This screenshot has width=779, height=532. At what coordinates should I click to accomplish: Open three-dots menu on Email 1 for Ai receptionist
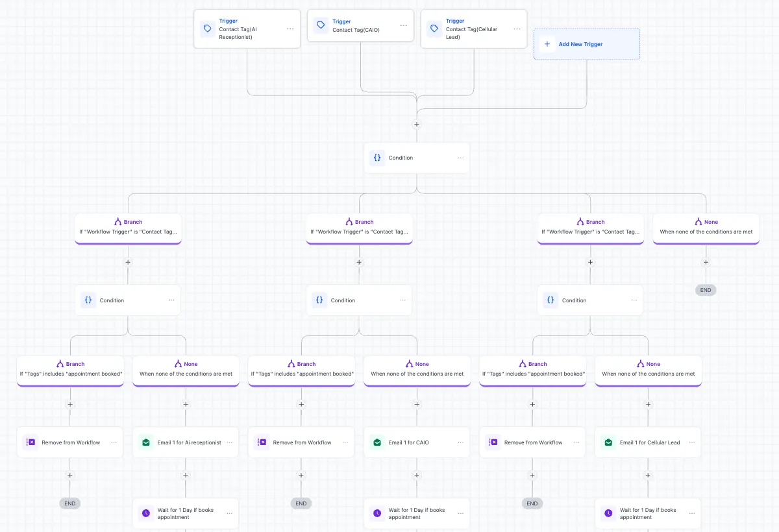(x=230, y=442)
